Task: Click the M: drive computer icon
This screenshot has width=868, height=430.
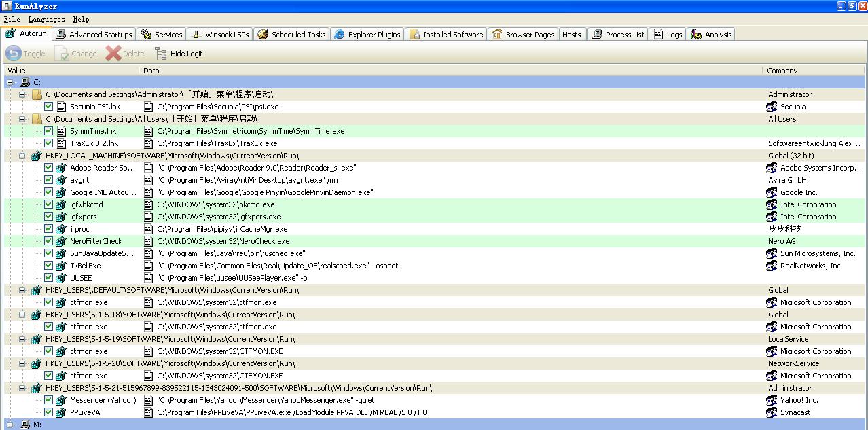Action: point(25,425)
